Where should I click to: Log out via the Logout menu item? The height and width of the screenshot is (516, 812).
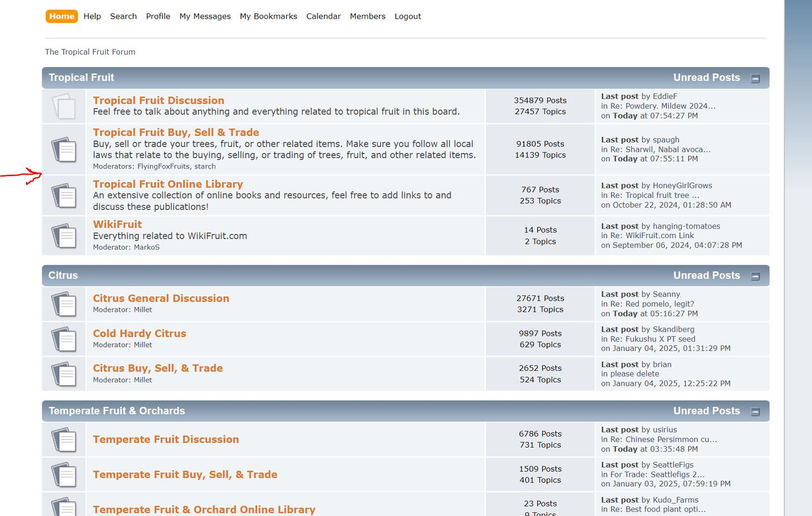pos(408,16)
